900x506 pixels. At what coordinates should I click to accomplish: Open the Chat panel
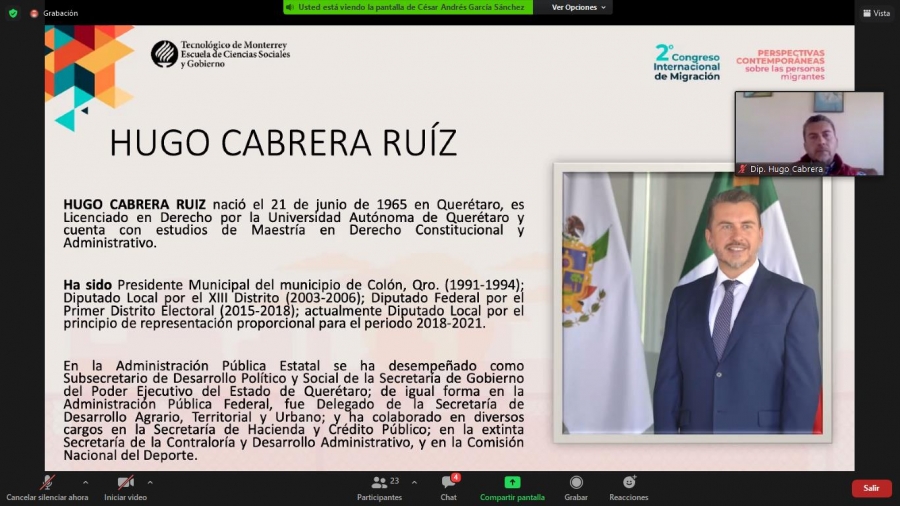448,484
